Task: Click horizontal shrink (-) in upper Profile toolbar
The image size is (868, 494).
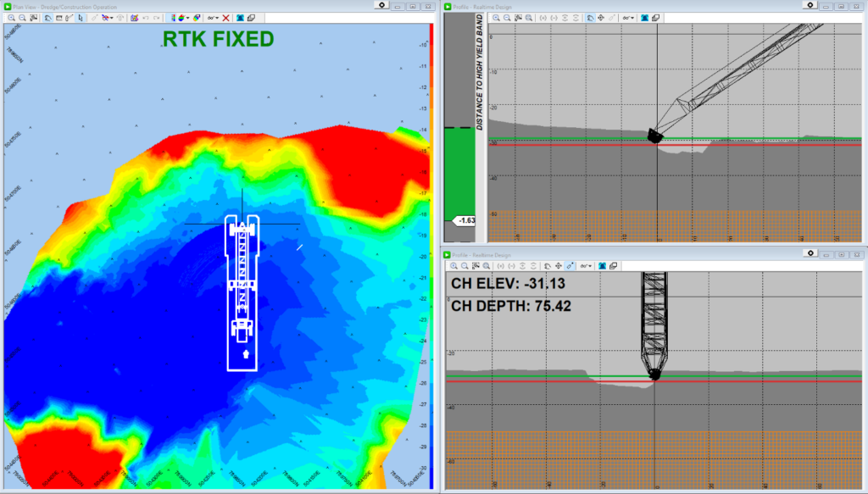Action: click(554, 18)
